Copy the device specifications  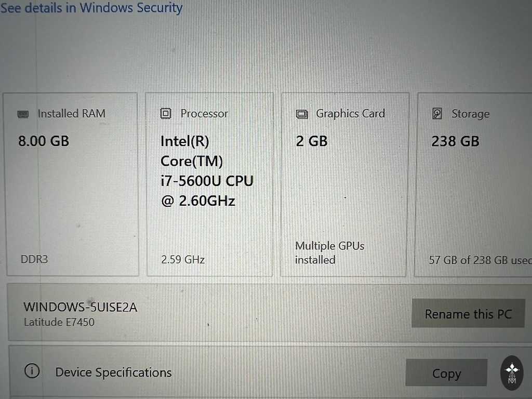(x=446, y=373)
